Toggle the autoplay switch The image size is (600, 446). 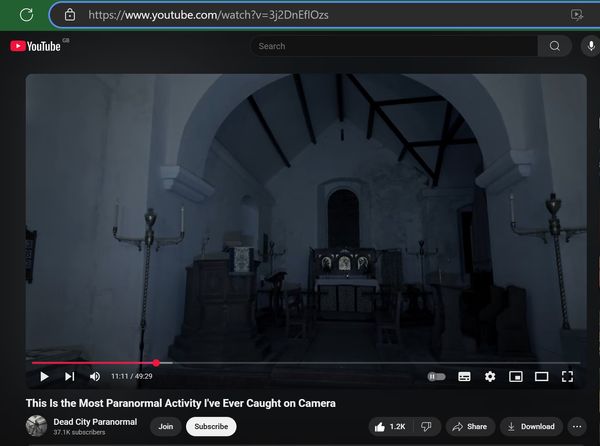point(437,377)
